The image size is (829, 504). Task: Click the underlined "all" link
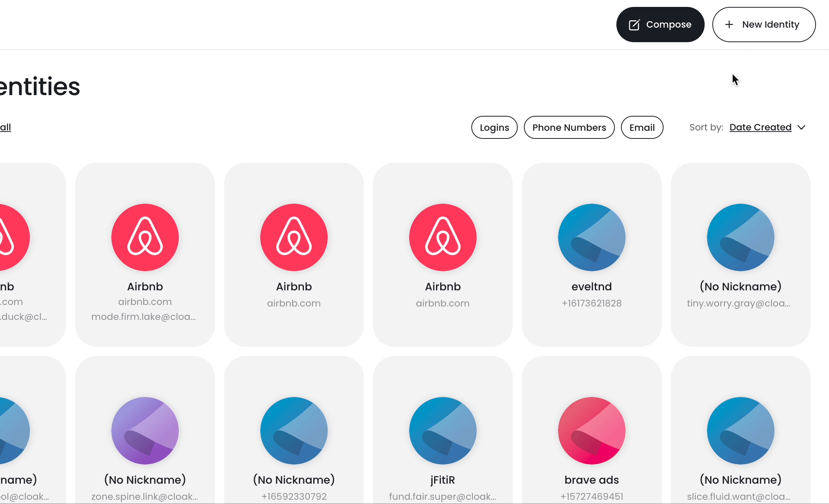coord(5,127)
